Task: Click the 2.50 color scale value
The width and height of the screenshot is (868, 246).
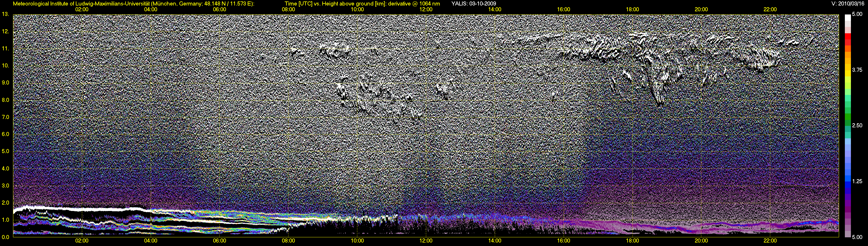Action: point(857,125)
